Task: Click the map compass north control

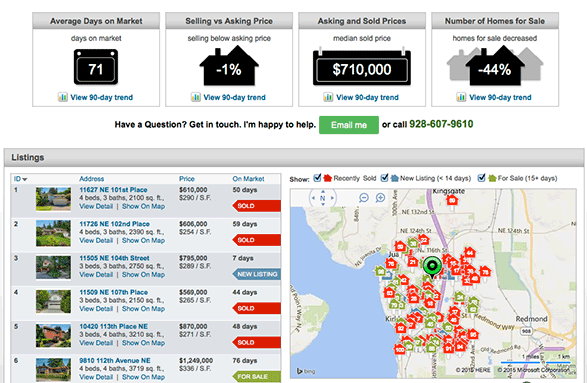Action: coord(323,198)
